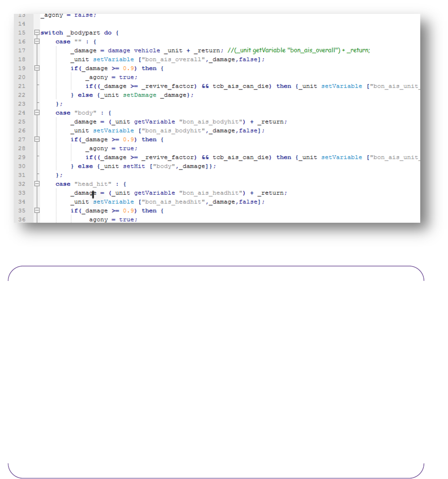Click the 0.9 value on line 35
The width and height of the screenshot is (448, 479).
pyautogui.click(x=128, y=211)
